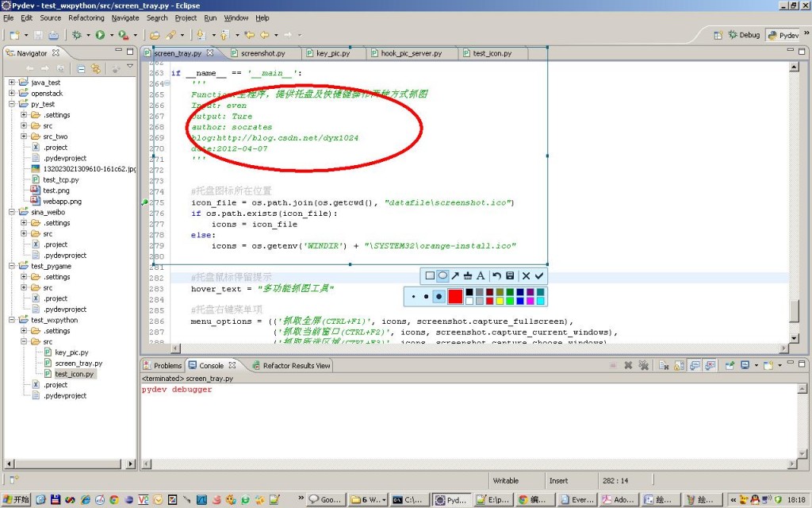Collapse the test_pygame project
This screenshot has height=508, width=812.
tap(12, 265)
